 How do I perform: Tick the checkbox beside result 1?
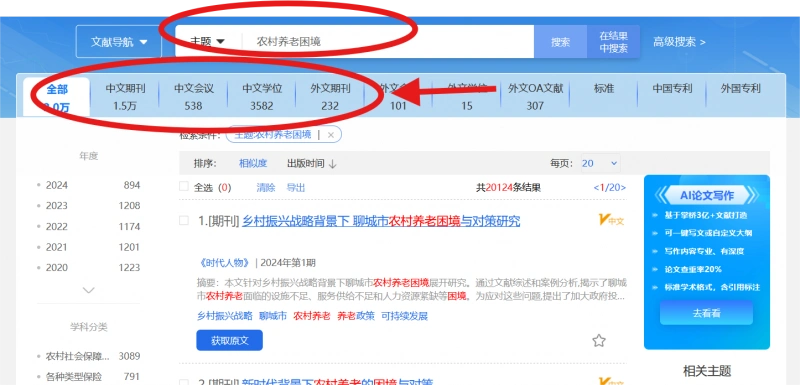pos(184,220)
